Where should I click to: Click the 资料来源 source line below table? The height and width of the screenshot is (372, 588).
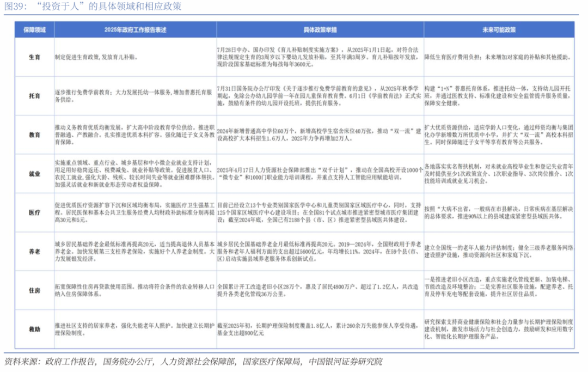coord(193,362)
